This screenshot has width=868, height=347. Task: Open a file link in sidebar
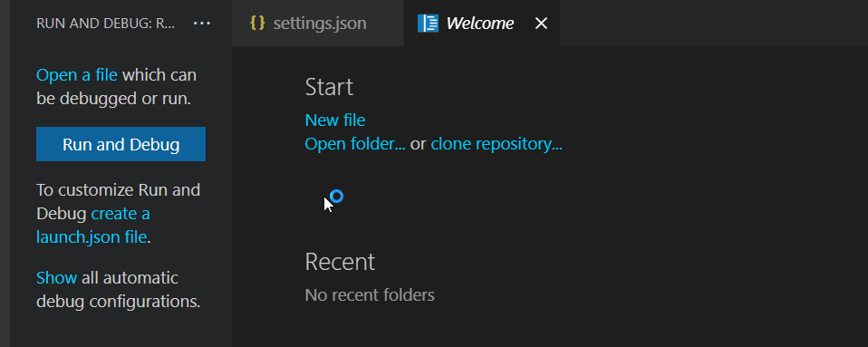coord(77,74)
